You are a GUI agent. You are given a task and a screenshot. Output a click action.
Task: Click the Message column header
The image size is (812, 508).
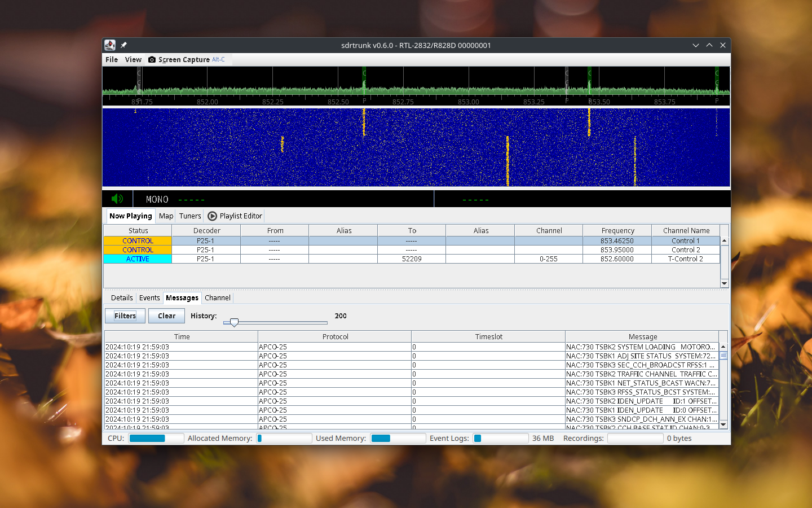point(642,336)
